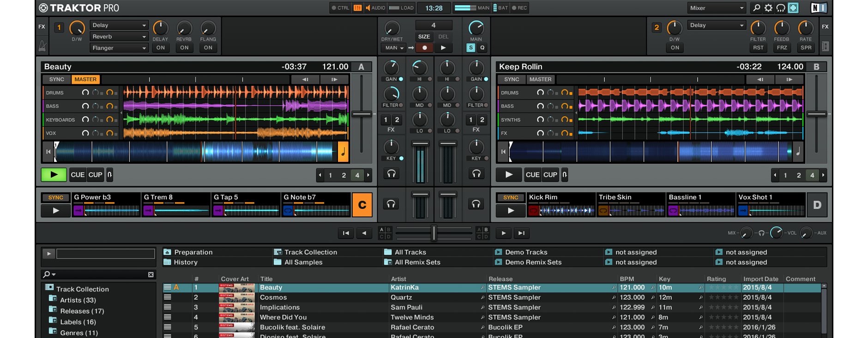Turn off the Delay effect ON button
The image size is (868, 338).
coord(160,47)
